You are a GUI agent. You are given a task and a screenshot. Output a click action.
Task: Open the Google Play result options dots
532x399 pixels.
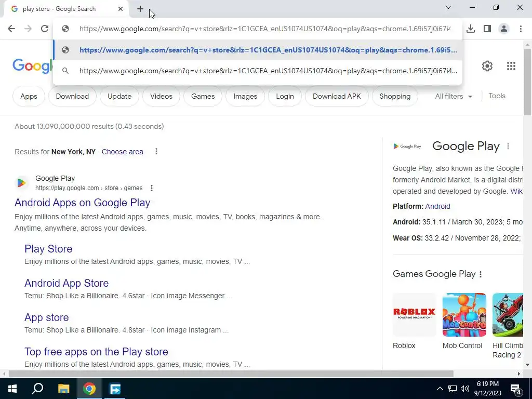[x=152, y=188]
